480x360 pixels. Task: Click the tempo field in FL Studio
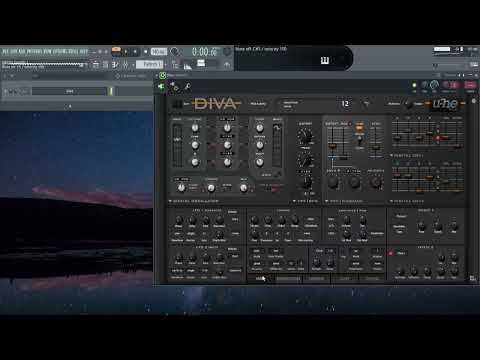point(159,52)
